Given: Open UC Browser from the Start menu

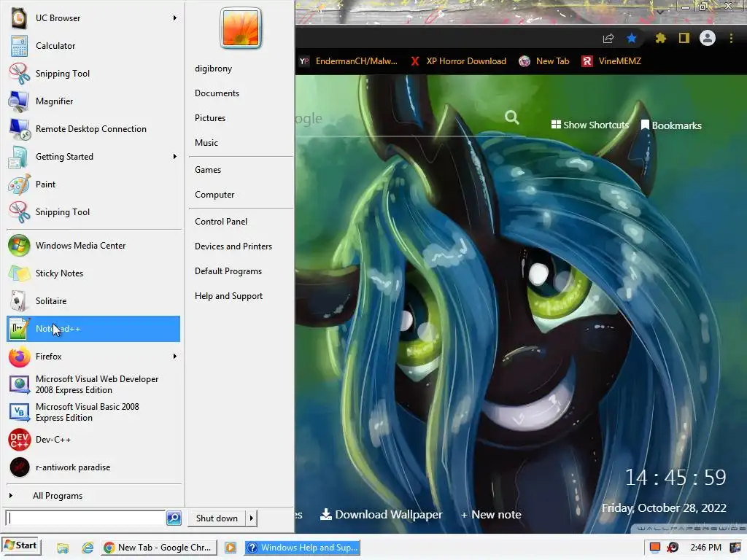Looking at the screenshot, I should click(93, 18).
